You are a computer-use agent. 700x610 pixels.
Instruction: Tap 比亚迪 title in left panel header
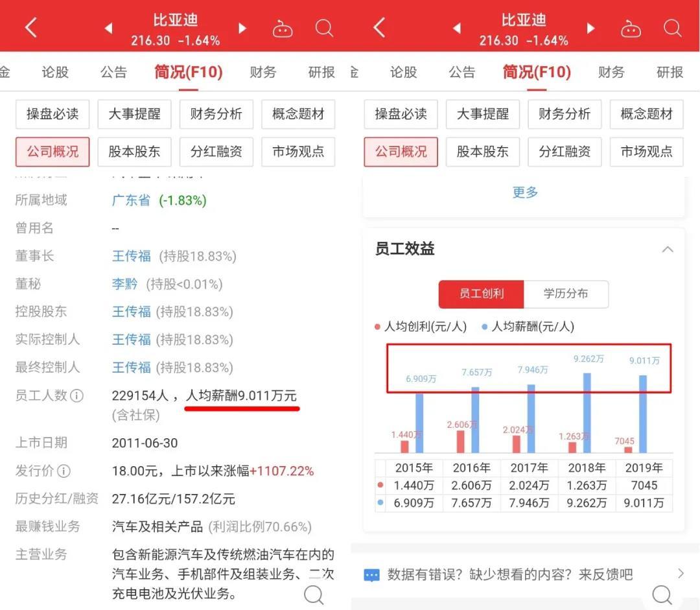[176, 20]
